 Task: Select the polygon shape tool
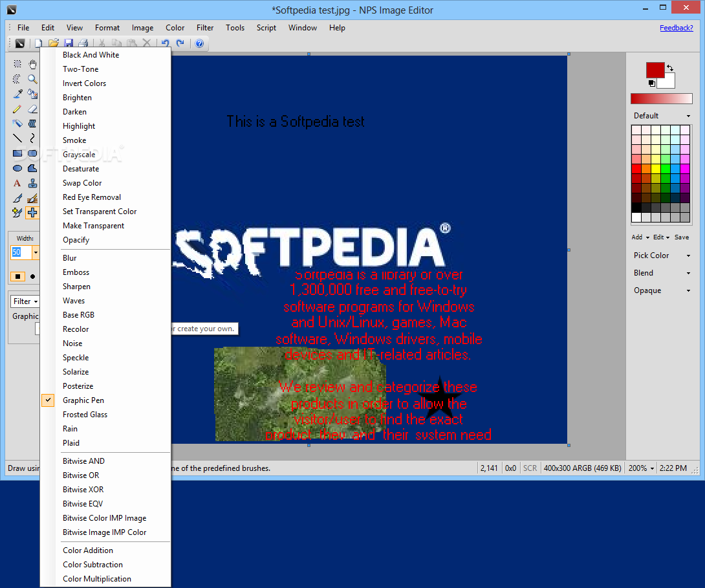click(x=32, y=168)
